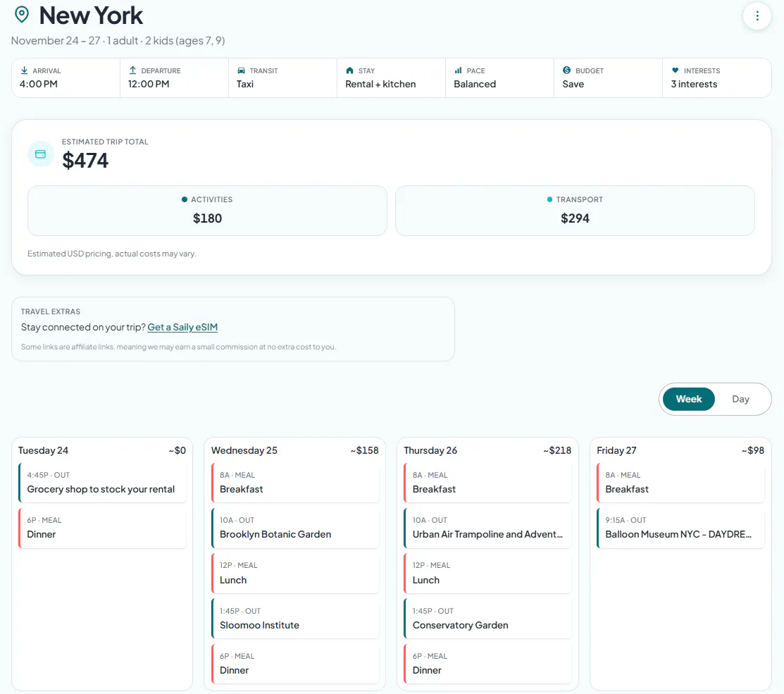This screenshot has width=784, height=694.
Task: Open the Sloomoo Institute activity
Action: click(x=295, y=619)
